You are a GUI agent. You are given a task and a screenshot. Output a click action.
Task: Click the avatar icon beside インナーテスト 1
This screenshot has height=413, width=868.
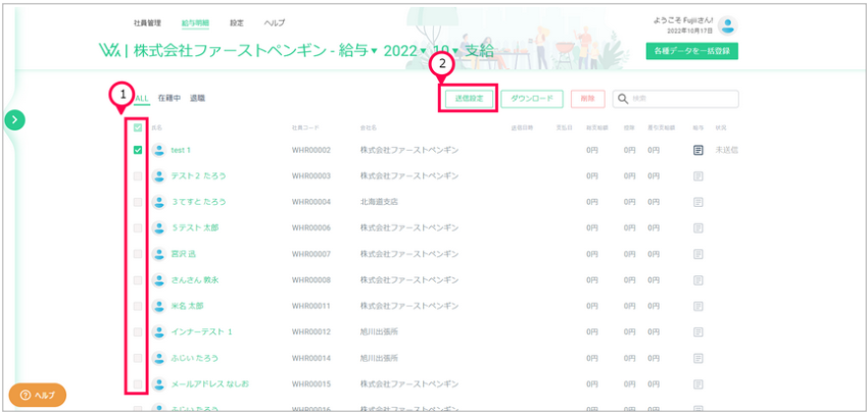click(x=160, y=332)
